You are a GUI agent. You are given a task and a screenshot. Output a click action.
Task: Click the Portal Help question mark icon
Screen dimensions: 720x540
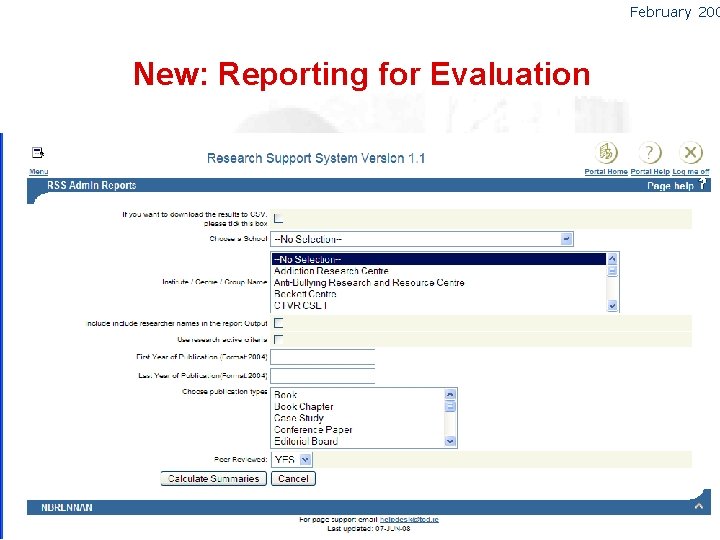coord(650,152)
